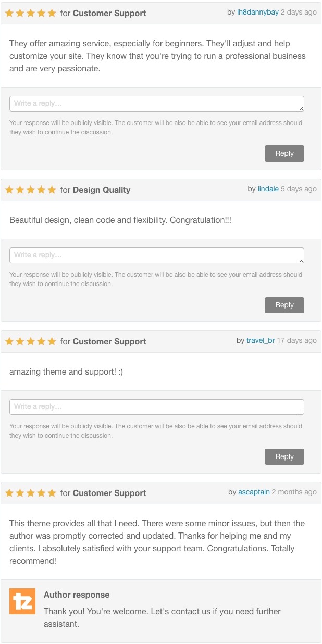Click star rating on lindale's review

(x=31, y=190)
